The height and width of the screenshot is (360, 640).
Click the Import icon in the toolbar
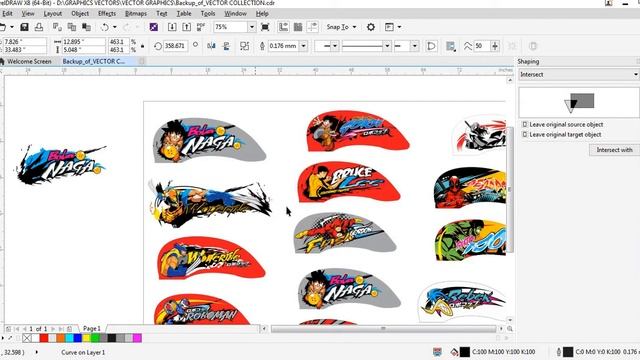pos(172,27)
